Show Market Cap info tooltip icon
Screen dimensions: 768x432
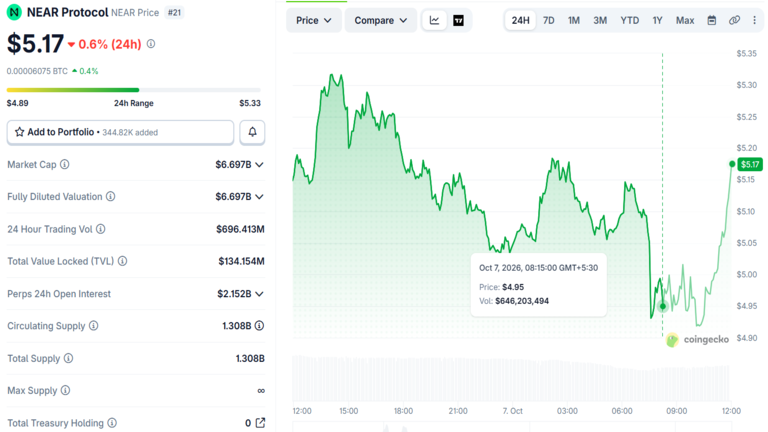tap(65, 165)
